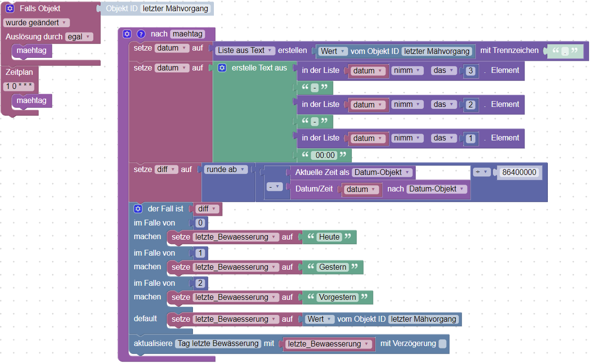Open datum dropdown in the row with element 3
This screenshot has height=364, width=594.
369,71
